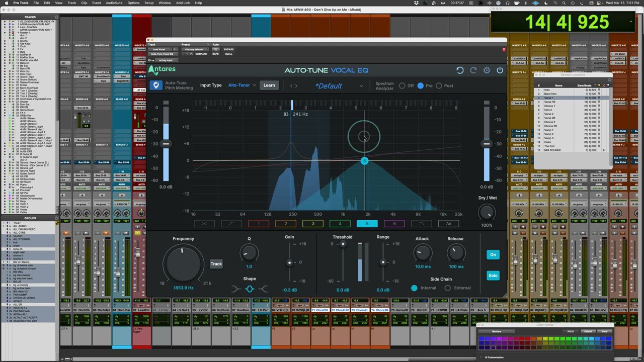Select the bell shape filter icon
Screen dimensions: 644x362
[249, 289]
